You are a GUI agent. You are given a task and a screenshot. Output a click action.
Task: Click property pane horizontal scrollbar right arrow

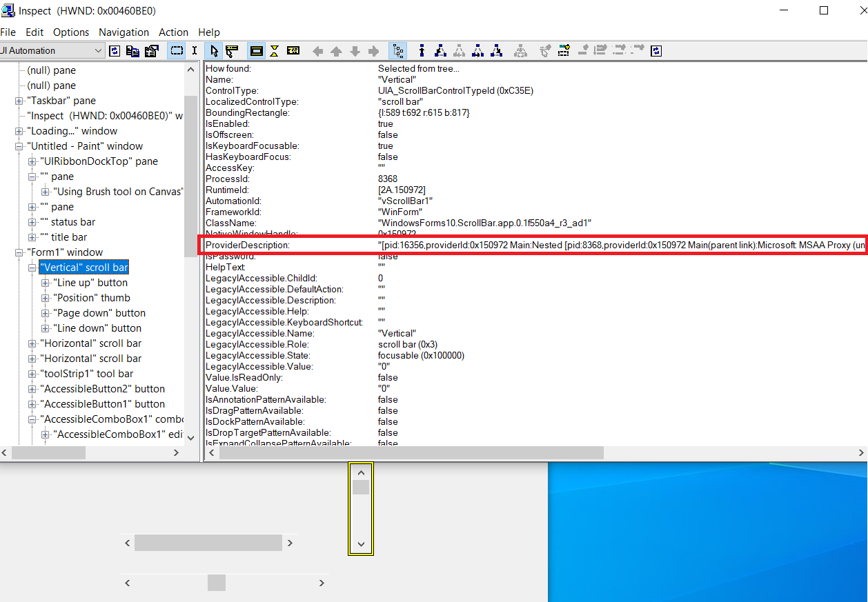(860, 453)
